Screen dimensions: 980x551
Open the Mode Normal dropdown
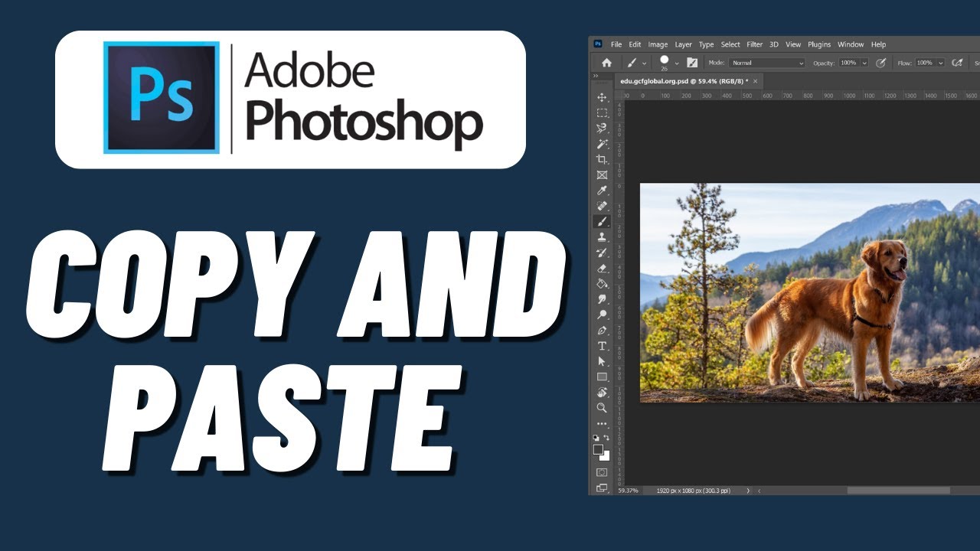(768, 63)
